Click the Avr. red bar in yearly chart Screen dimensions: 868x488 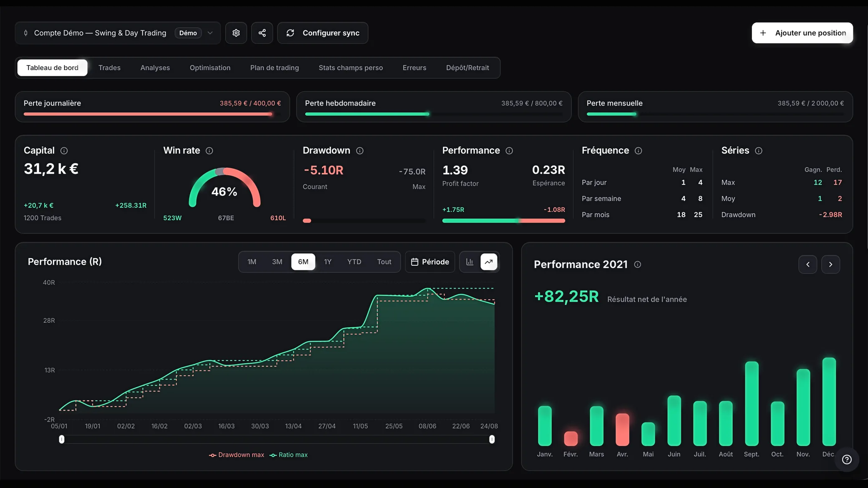coord(622,430)
